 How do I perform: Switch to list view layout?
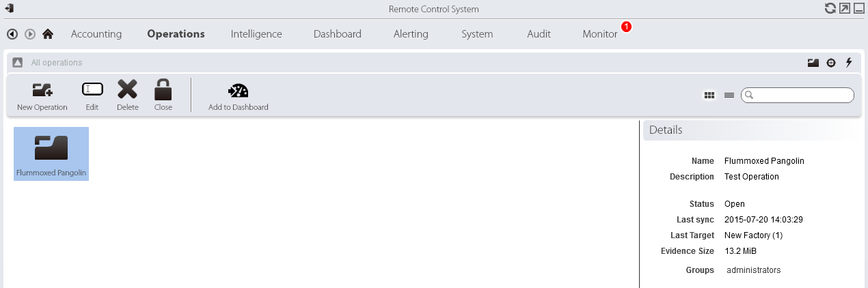(x=729, y=96)
